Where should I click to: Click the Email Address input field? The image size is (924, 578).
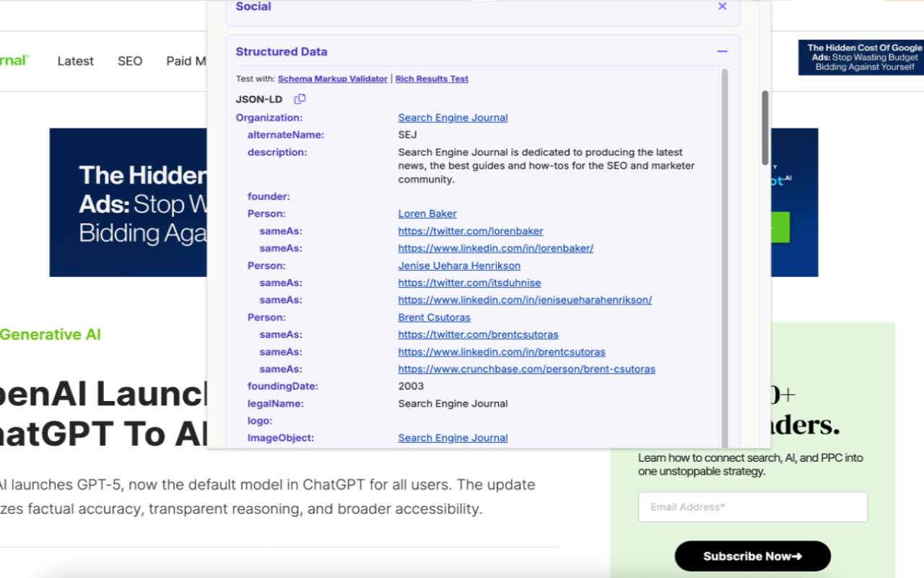pos(752,506)
